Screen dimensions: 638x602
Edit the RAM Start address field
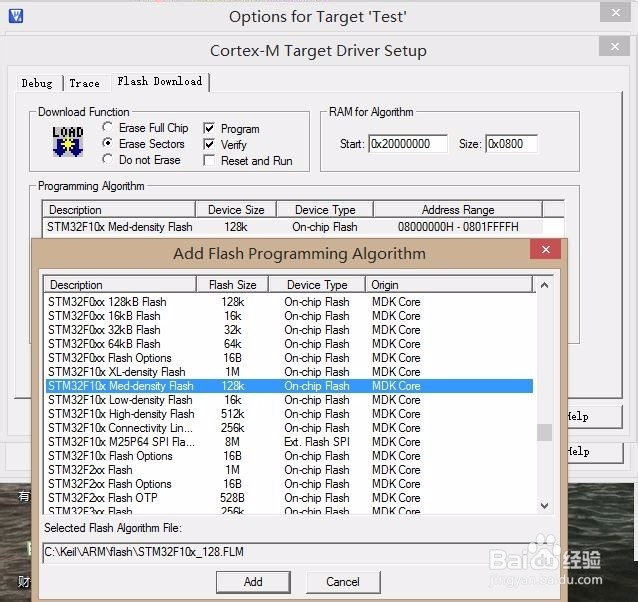click(408, 144)
